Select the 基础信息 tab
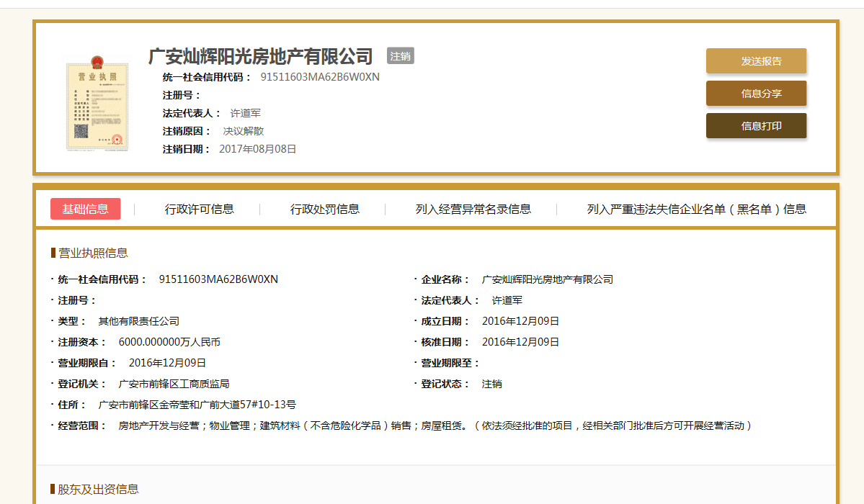Image resolution: width=864 pixels, height=504 pixels. pyautogui.click(x=86, y=209)
